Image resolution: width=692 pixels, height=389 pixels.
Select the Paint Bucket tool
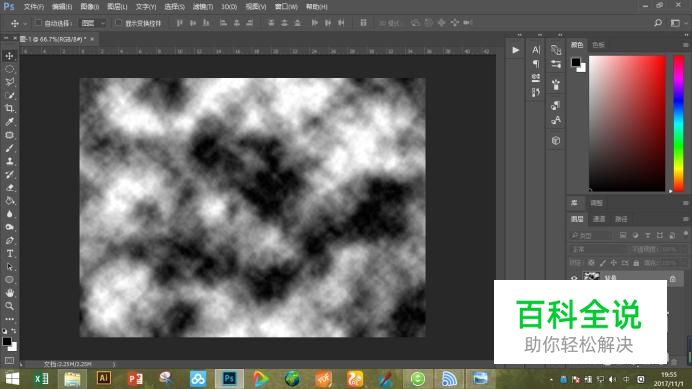point(9,201)
